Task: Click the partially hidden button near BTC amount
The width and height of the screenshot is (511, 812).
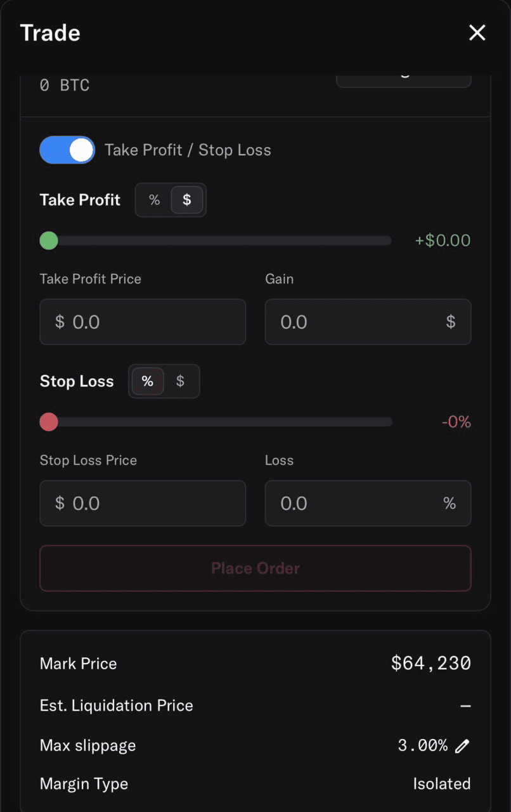Action: (x=403, y=81)
